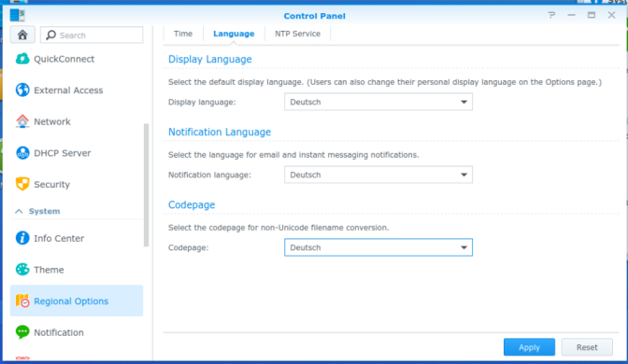Viewport: 628px width, 364px height.
Task: Click the Control Panel window logo icon
Action: pos(17,15)
